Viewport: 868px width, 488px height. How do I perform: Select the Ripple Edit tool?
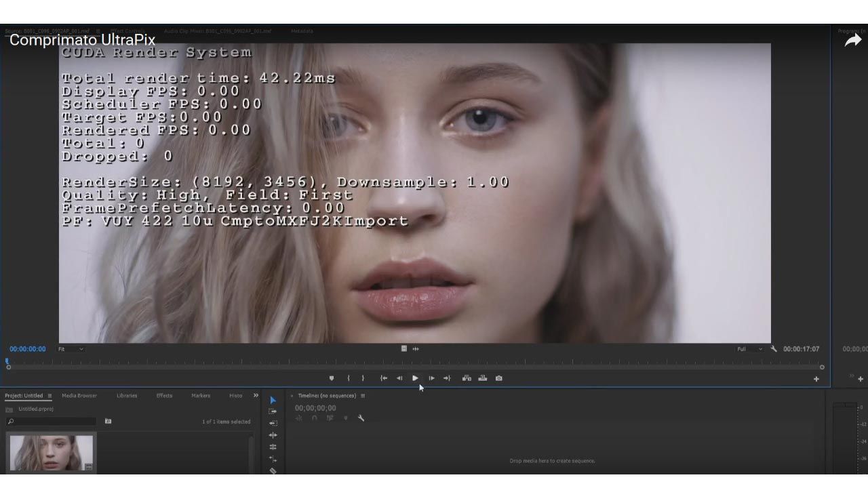point(273,424)
